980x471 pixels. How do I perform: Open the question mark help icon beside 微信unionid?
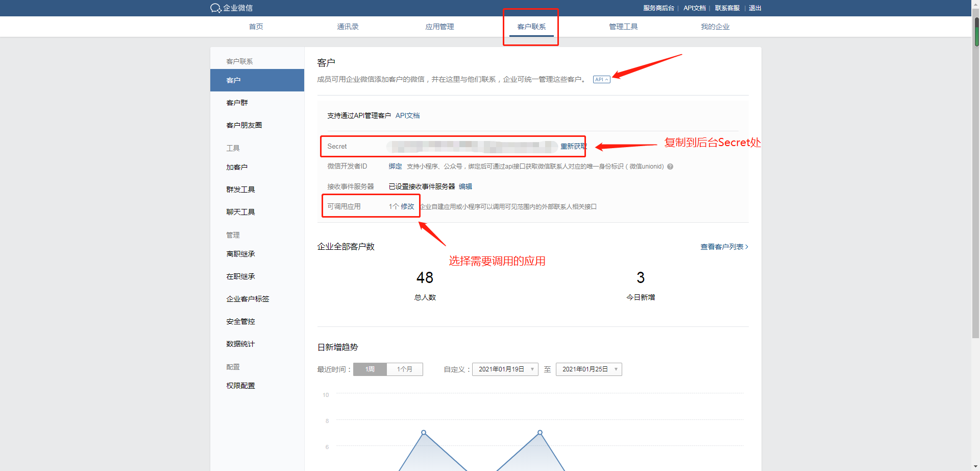pyautogui.click(x=670, y=166)
